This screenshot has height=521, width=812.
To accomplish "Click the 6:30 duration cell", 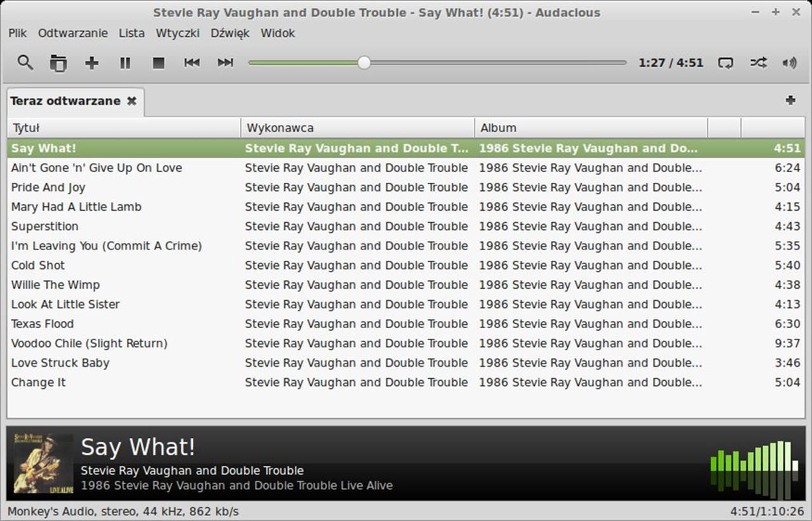I will pyautogui.click(x=787, y=324).
